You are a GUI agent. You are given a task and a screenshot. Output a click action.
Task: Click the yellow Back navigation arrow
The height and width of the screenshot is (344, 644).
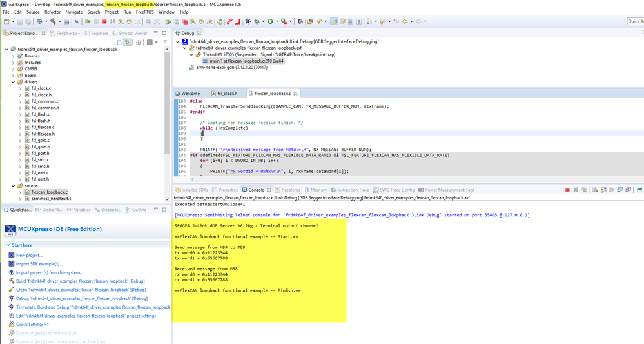[x=405, y=21]
